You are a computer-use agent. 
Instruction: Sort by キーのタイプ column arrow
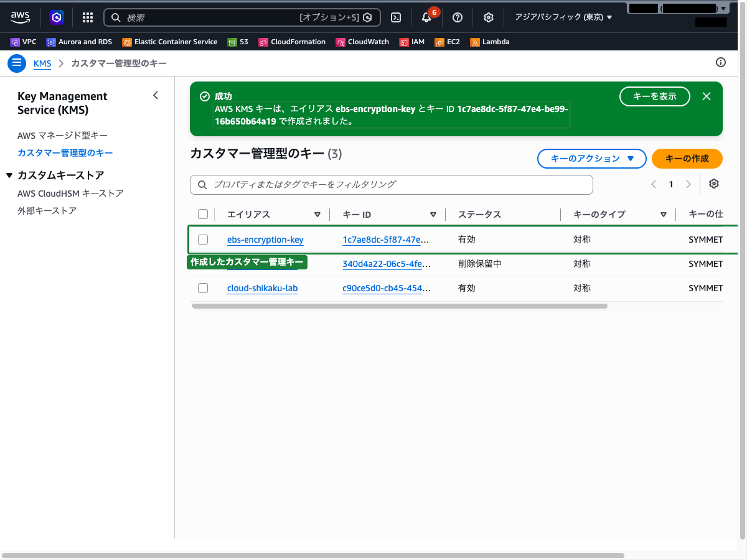664,215
